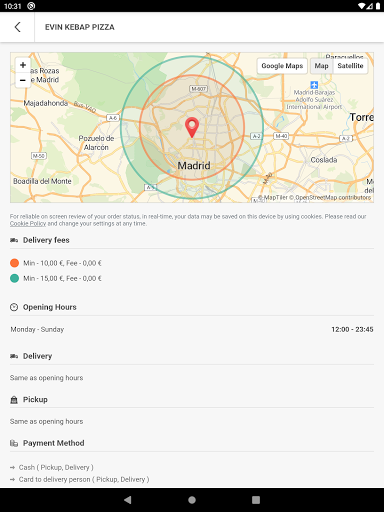Click Boadilla del Monte label on map
This screenshot has height=512, width=384.
point(42,181)
